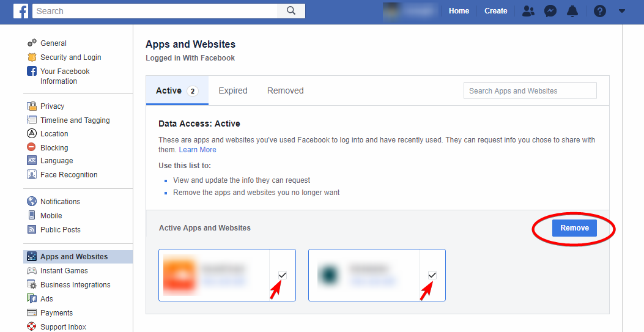
Task: Open Location label
Action: coord(54,133)
